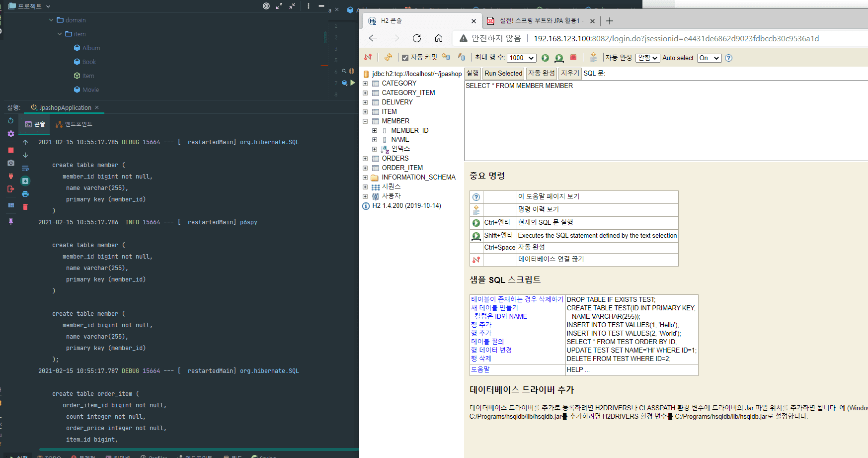Screen dimensions: 868x458
Task: Expand the MEMBER_ID column node
Action: (x=375, y=131)
